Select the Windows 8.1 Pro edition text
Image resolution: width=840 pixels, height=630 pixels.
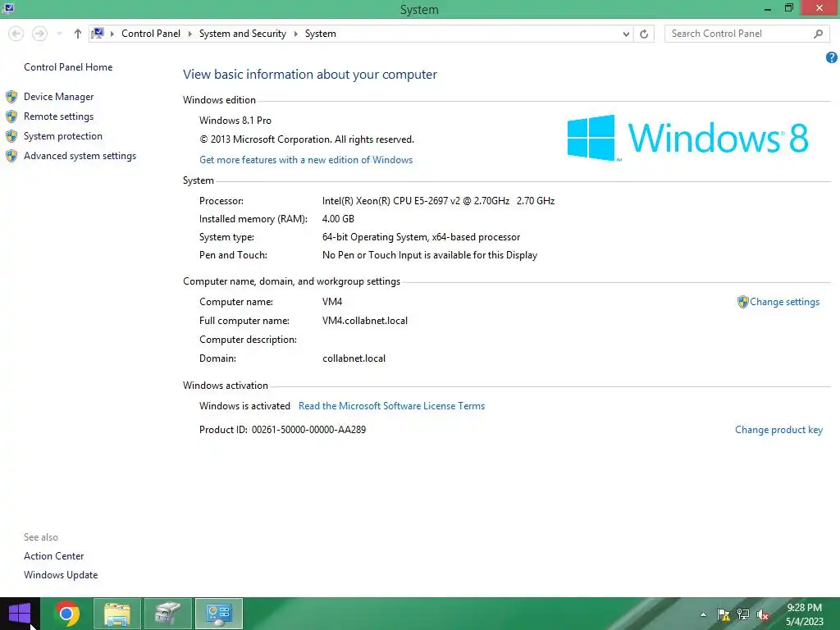235,121
